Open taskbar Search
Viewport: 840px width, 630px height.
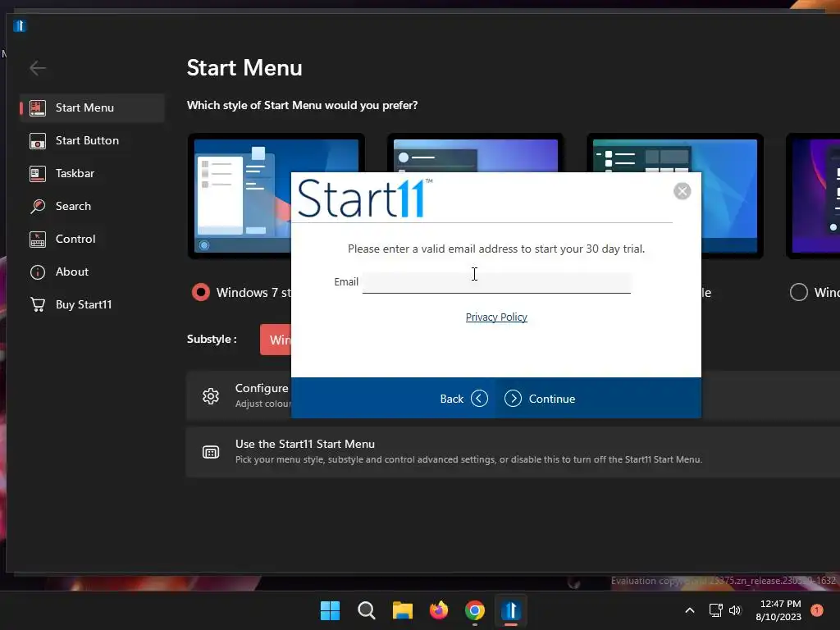pyautogui.click(x=367, y=610)
